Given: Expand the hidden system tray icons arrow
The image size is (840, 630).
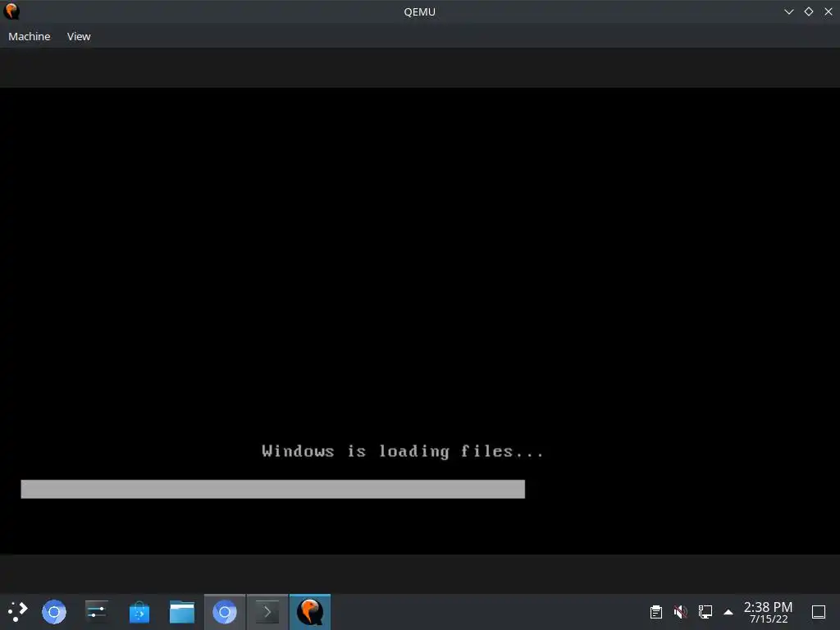Looking at the screenshot, I should click(x=728, y=612).
